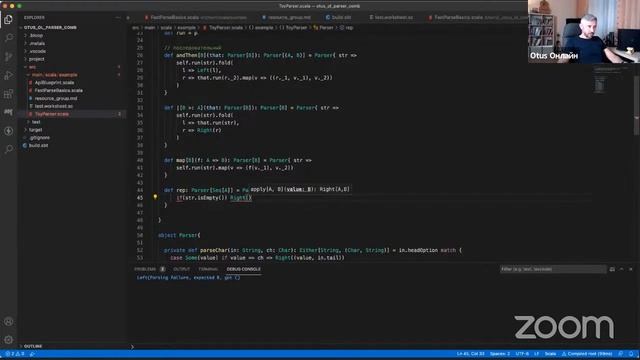
Task: Open the Extensions view
Action: pyautogui.click(x=8, y=94)
